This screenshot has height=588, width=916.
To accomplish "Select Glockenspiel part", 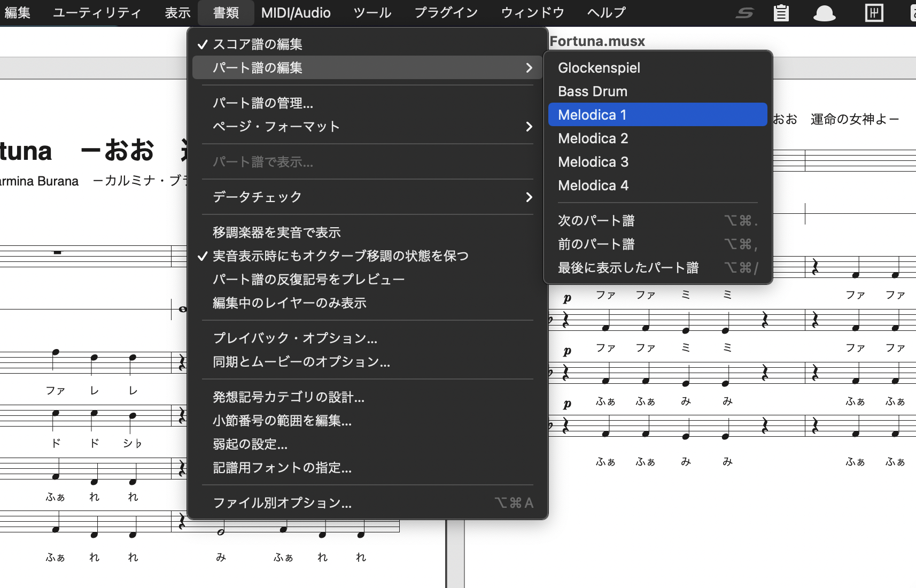I will pyautogui.click(x=658, y=68).
